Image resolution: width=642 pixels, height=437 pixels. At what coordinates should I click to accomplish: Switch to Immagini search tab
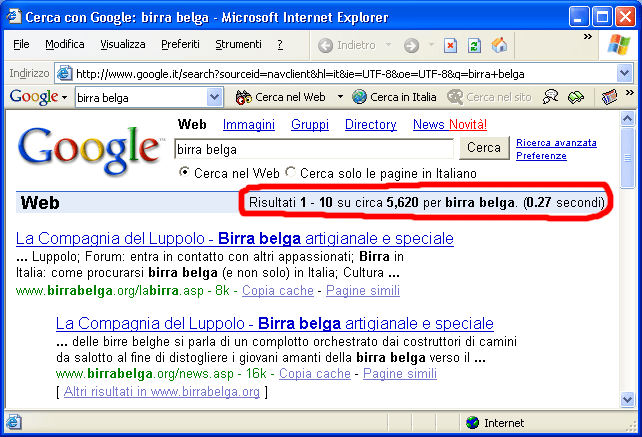[x=249, y=125]
